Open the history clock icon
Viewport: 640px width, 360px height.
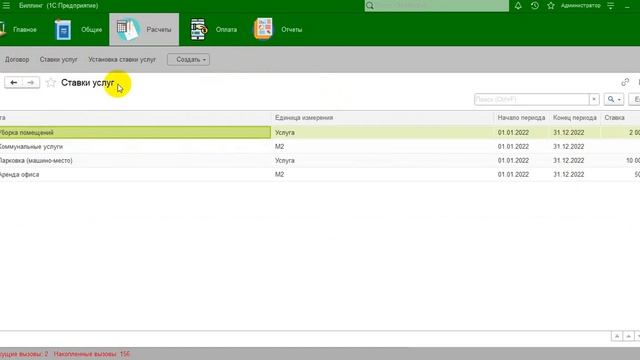(x=535, y=6)
